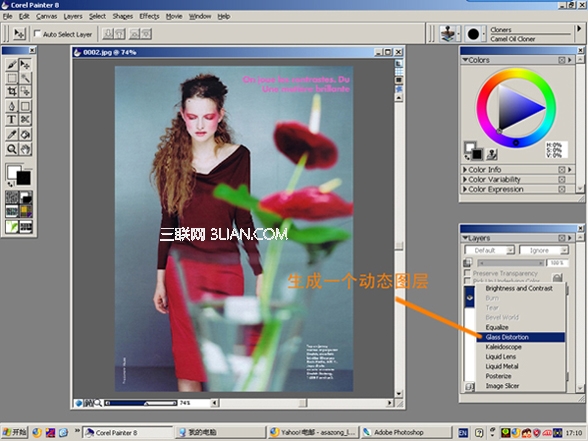588x441 pixels.
Task: Select the Grabber hand tool
Action: (25, 149)
